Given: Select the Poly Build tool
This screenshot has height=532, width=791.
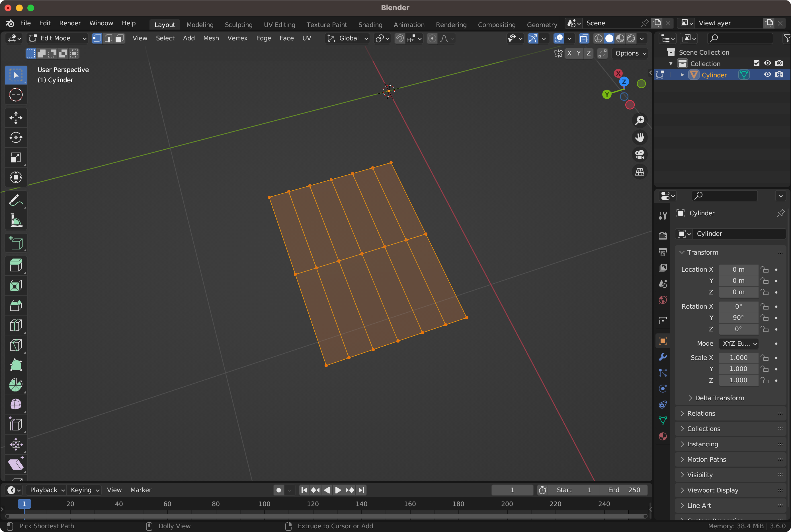Looking at the screenshot, I should [x=16, y=365].
